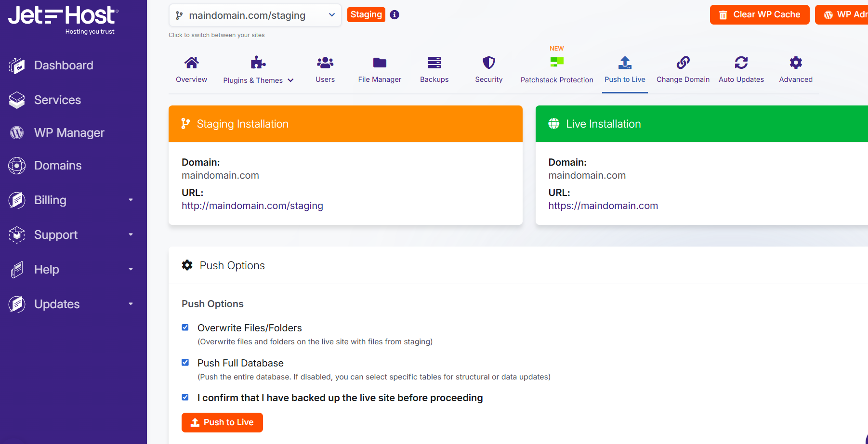Image resolution: width=868 pixels, height=444 pixels.
Task: Open the site switcher dropdown
Action: coord(255,15)
